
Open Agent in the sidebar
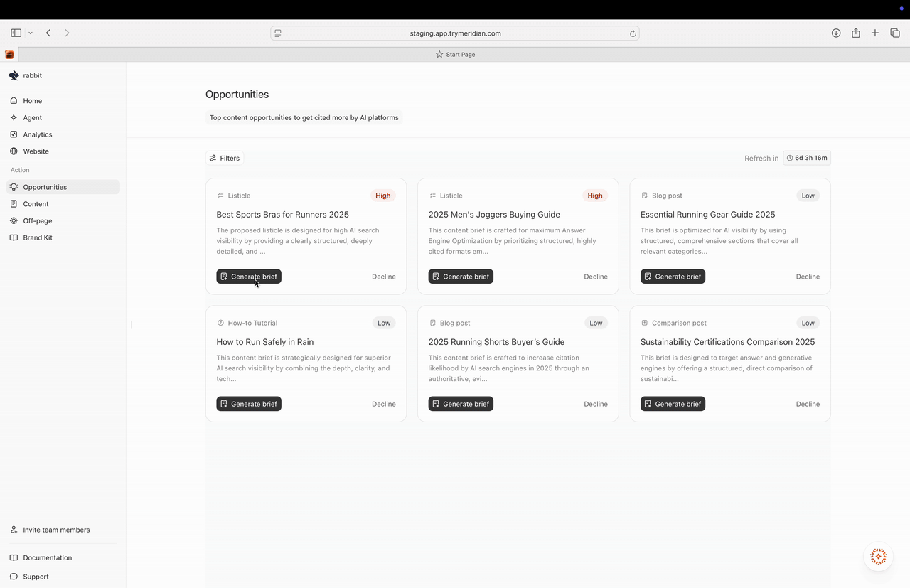pos(63,117)
